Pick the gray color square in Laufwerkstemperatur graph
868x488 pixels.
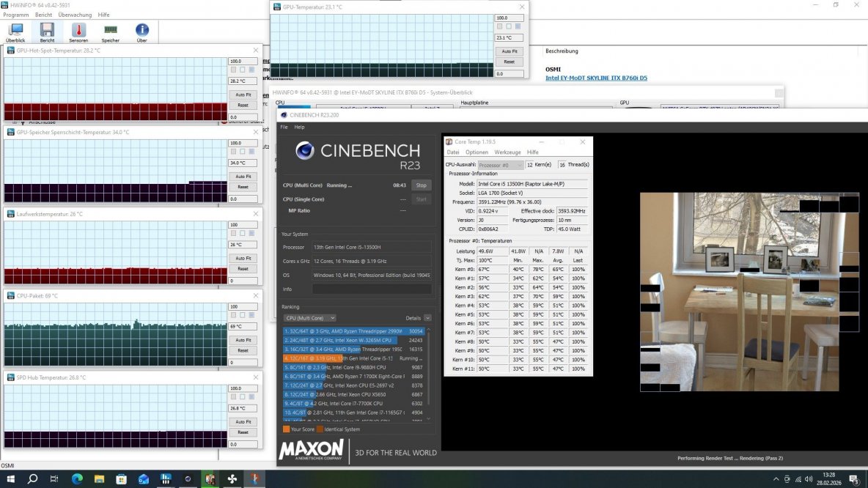pyautogui.click(x=233, y=234)
